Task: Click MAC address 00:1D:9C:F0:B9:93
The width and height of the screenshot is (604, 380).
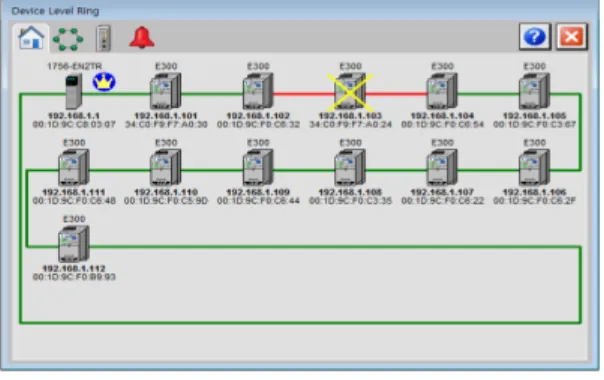Action: [74, 277]
